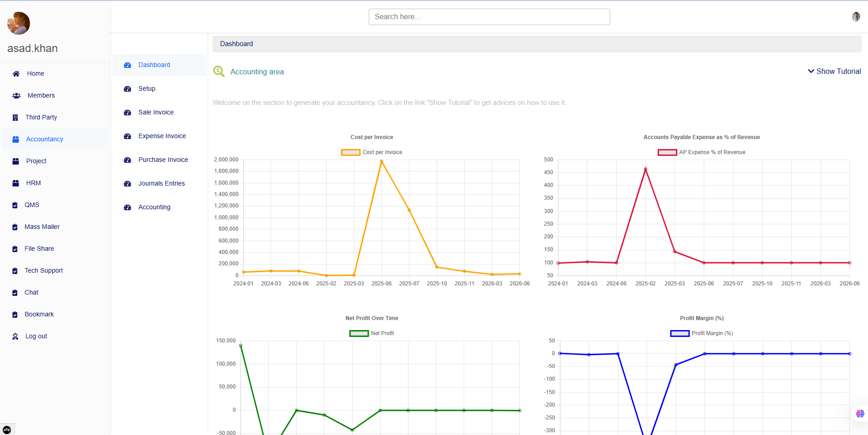
Task: Click the Expense Invoice gauge icon
Action: 127,136
